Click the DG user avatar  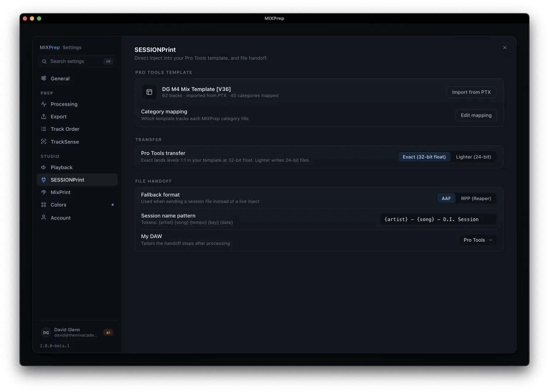coord(46,333)
